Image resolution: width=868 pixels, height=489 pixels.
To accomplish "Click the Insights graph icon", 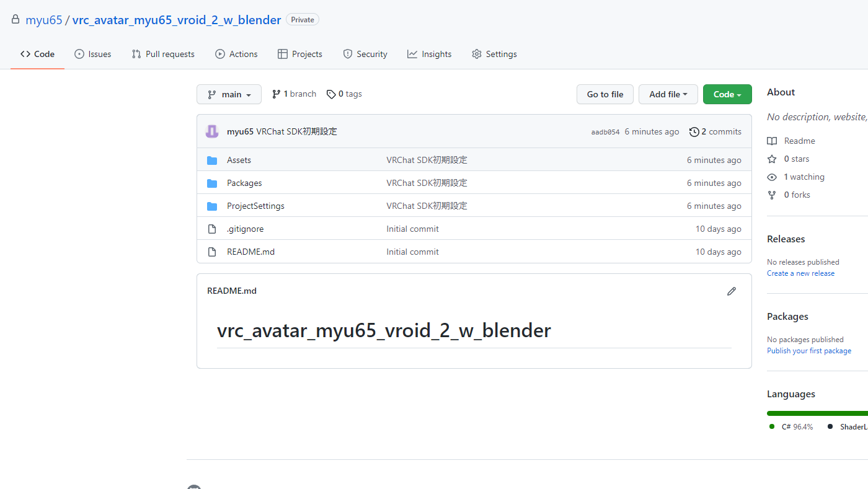I will tap(412, 54).
